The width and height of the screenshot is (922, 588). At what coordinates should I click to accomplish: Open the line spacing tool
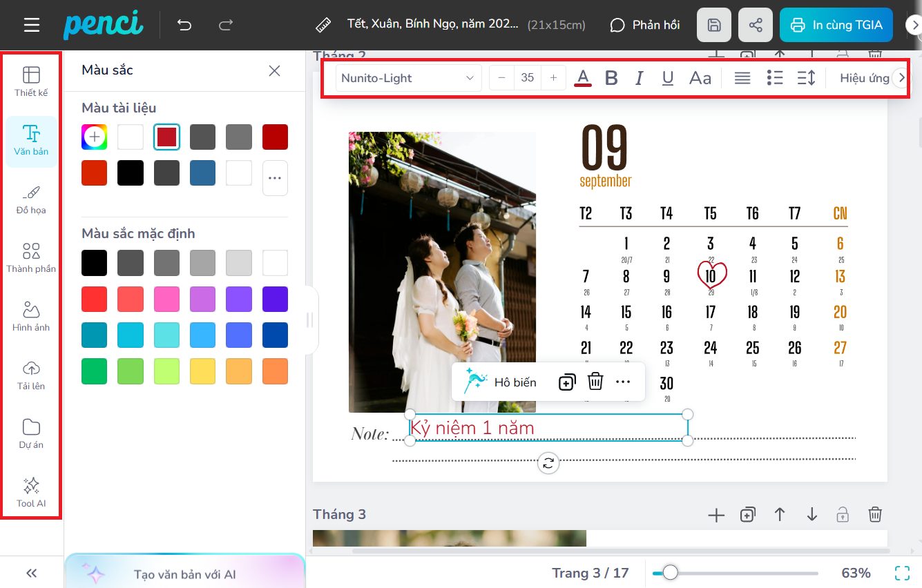pos(806,78)
